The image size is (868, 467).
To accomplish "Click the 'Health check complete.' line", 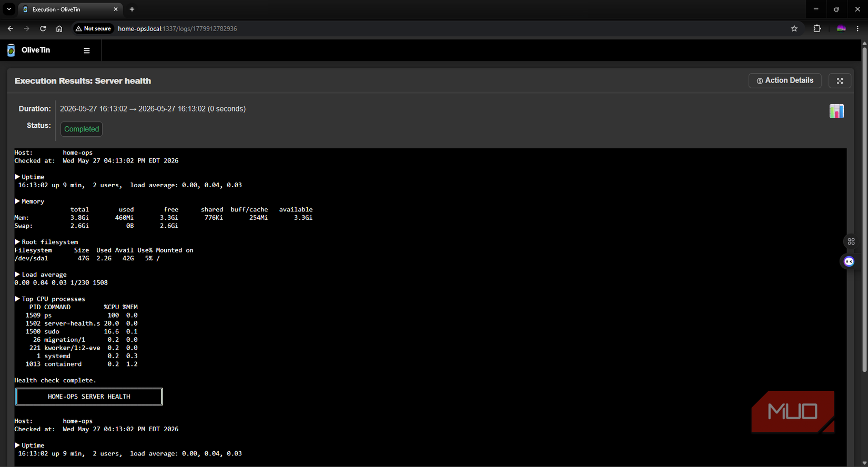I will click(55, 380).
